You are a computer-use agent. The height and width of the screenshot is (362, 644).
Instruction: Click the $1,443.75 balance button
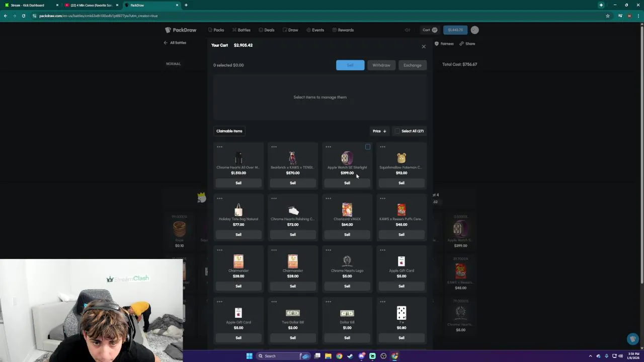coord(455,30)
